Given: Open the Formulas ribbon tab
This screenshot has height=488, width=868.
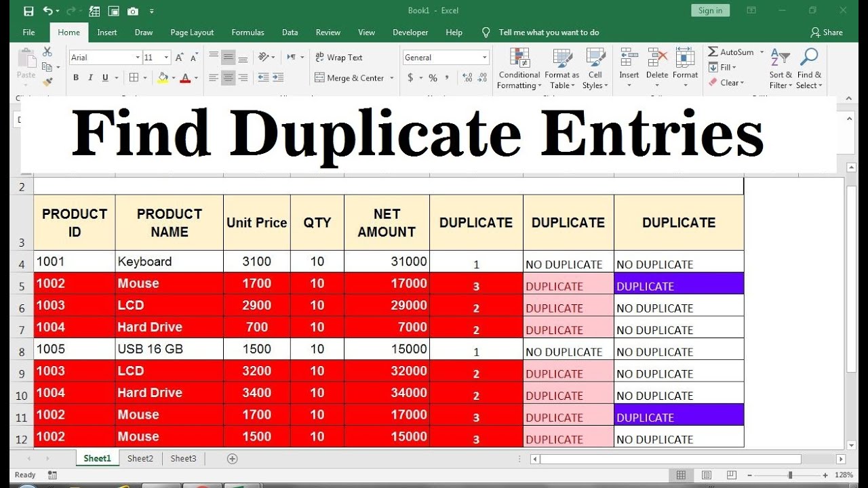Looking at the screenshot, I should (248, 32).
